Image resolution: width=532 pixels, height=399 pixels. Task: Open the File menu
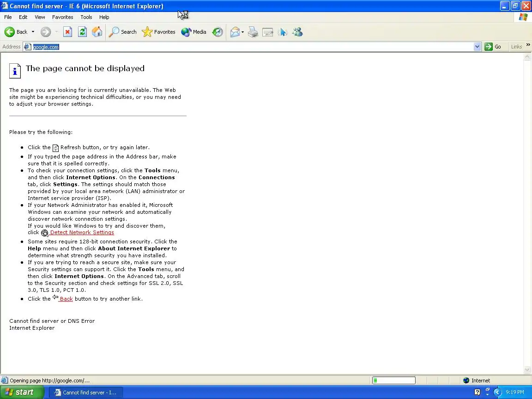click(x=8, y=17)
